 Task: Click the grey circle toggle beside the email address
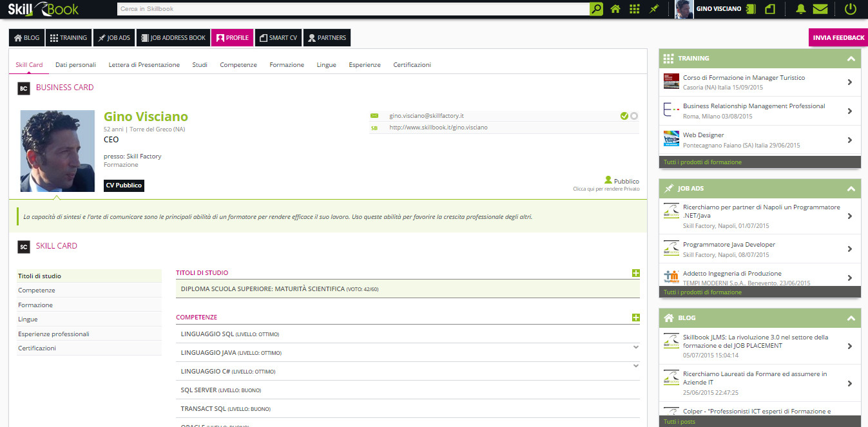pos(634,116)
